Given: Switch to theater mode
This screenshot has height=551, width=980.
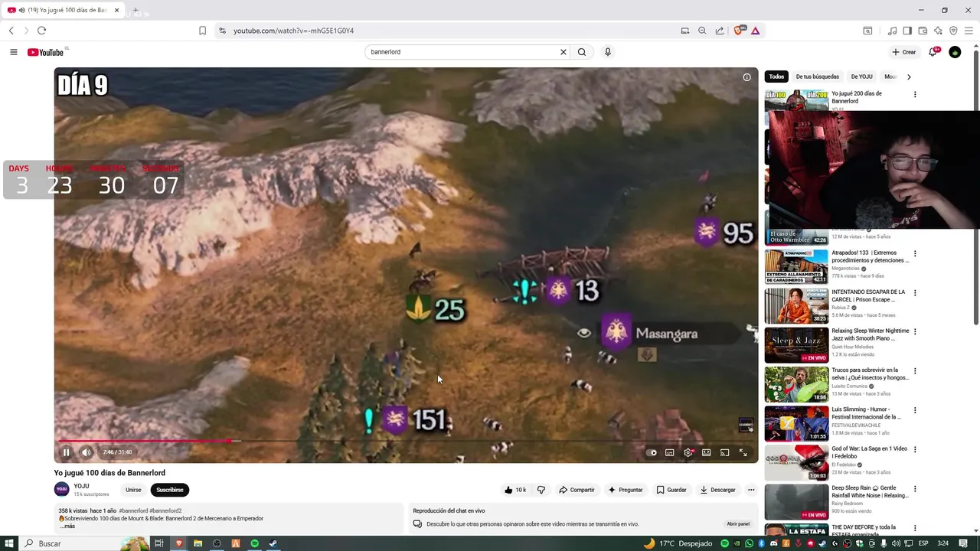Looking at the screenshot, I should pos(707,452).
